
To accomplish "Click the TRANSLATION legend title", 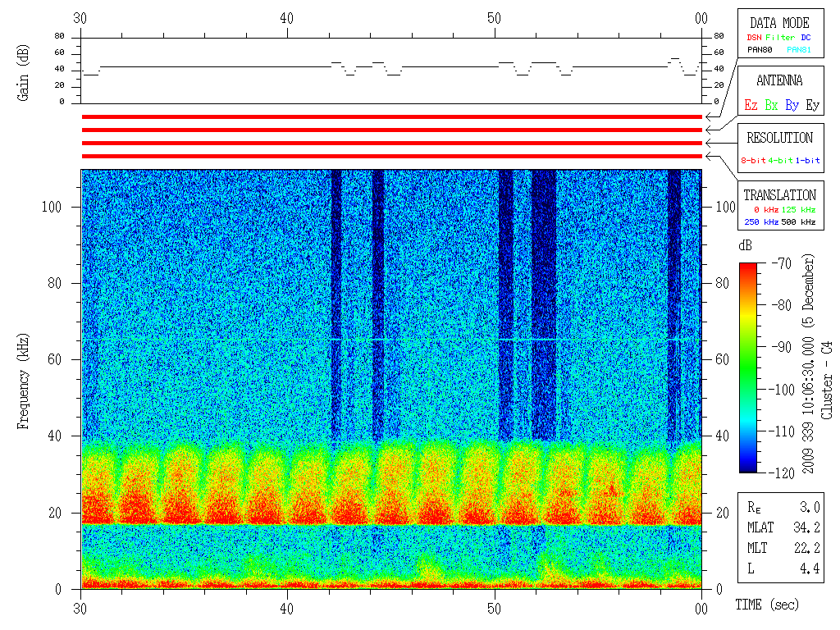I will click(x=779, y=195).
